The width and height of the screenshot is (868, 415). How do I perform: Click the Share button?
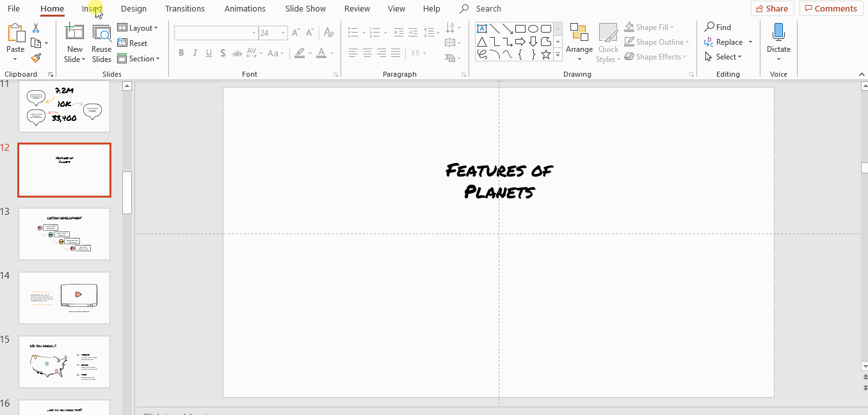772,8
